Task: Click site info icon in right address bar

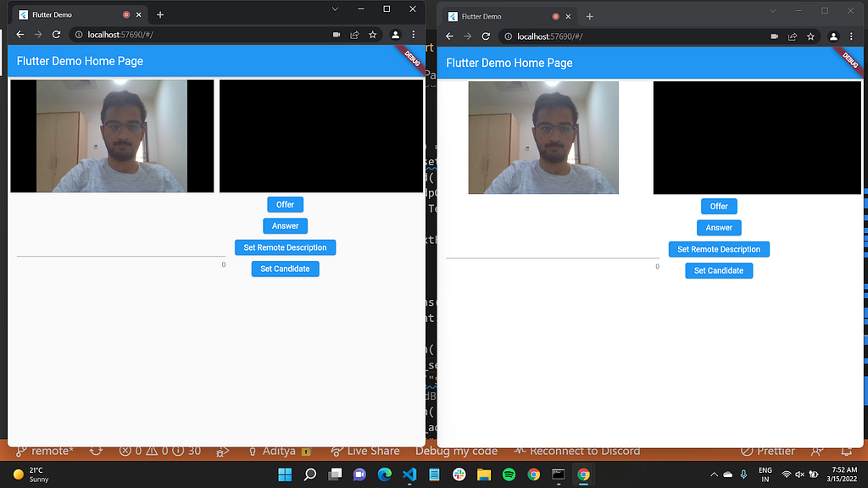Action: click(509, 36)
